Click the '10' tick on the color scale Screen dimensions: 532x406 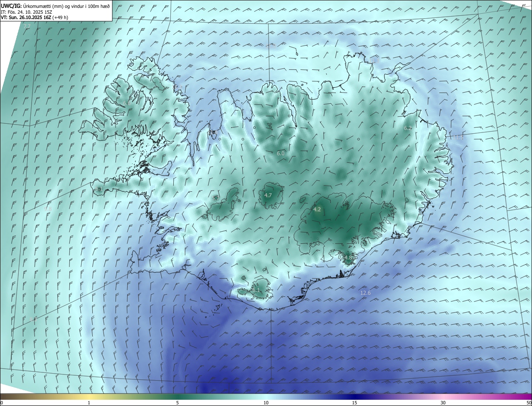(266, 403)
